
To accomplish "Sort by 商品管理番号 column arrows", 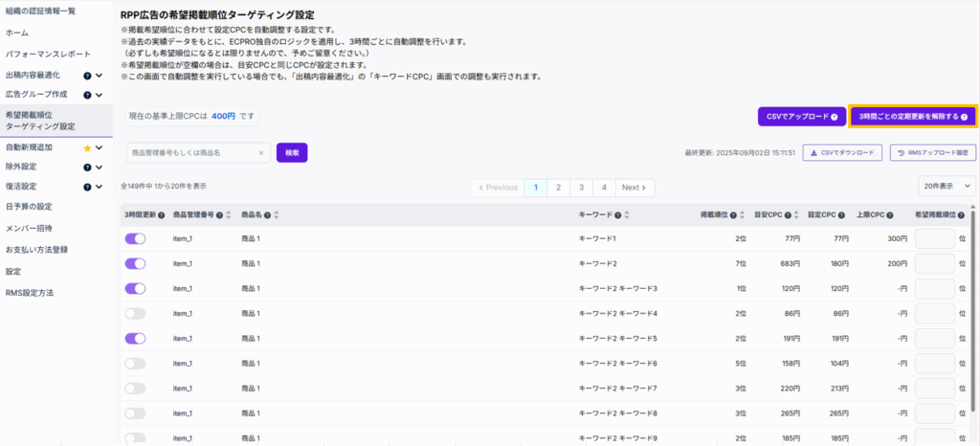I will click(230, 215).
